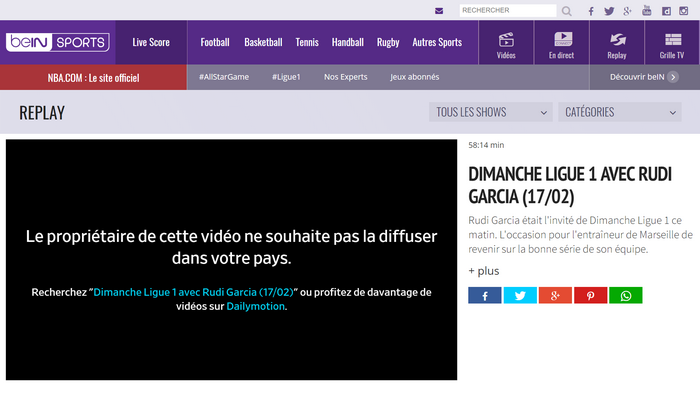700x399 pixels.
Task: Open the Twitter icon in top bar
Action: 609,11
